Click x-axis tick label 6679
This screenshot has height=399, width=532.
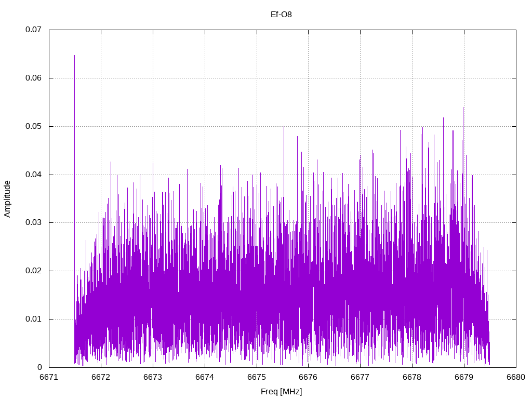pos(464,377)
